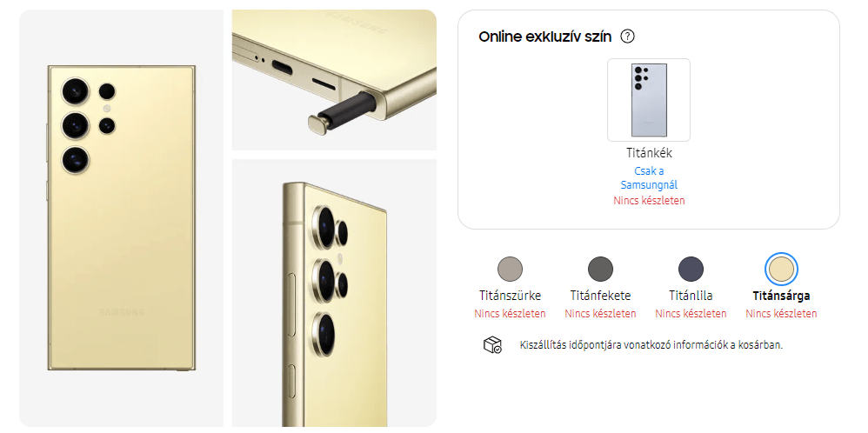Viewport: 868px width, 433px height.
Task: Select the Titánszürke color swatch
Action: (x=510, y=269)
